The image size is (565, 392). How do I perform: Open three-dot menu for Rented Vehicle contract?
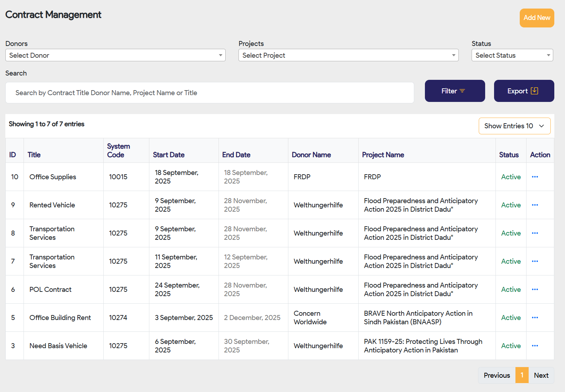point(535,205)
